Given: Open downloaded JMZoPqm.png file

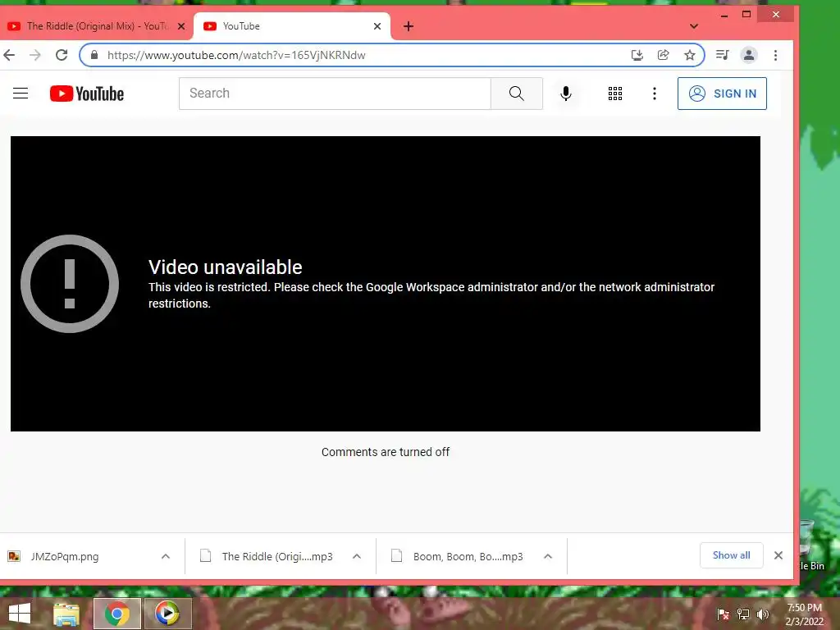Looking at the screenshot, I should tap(64, 557).
